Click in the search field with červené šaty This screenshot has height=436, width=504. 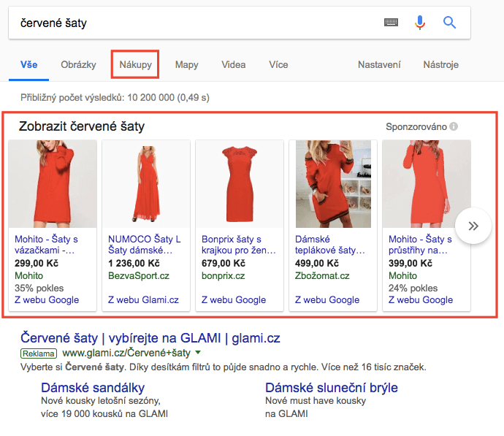point(190,23)
